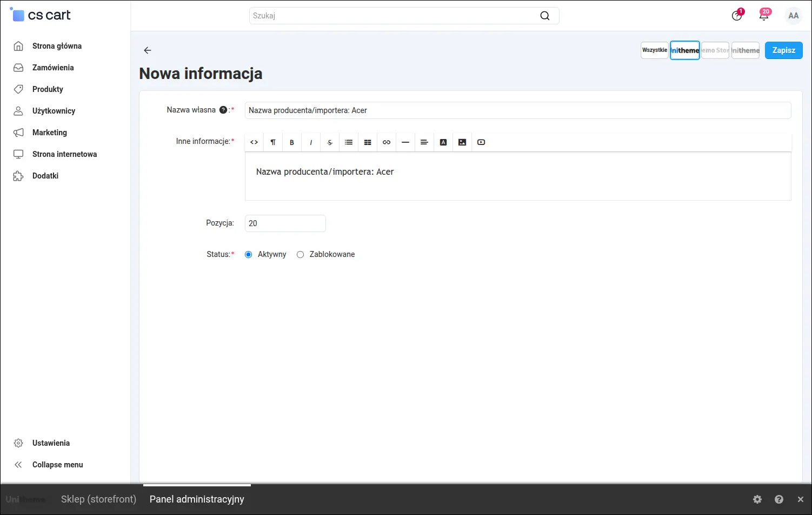The width and height of the screenshot is (812, 515).
Task: Open text alignment options in editor
Action: [424, 142]
